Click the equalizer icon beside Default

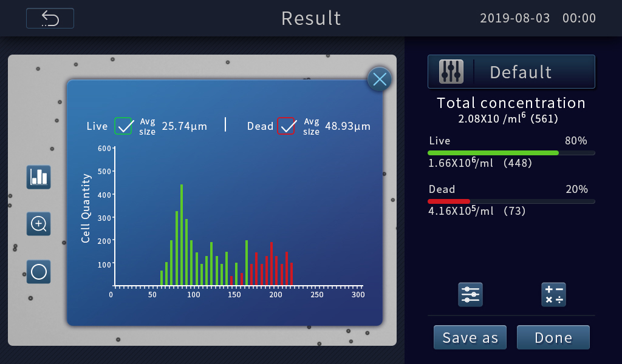[x=451, y=72]
